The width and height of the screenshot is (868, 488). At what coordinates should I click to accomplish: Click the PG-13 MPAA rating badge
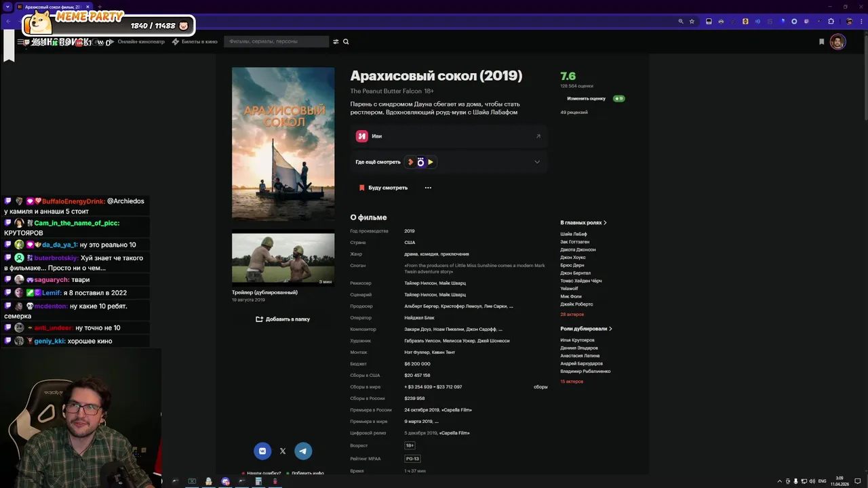pos(412,459)
